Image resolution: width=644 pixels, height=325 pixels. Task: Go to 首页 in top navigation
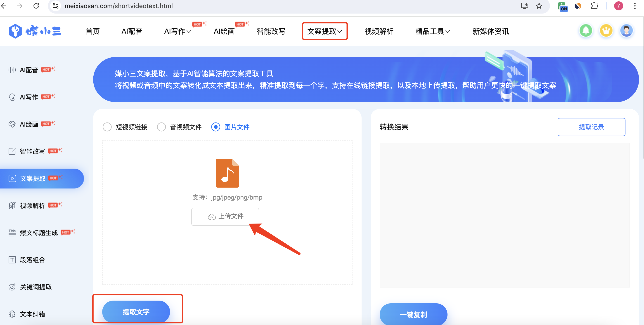(92, 31)
